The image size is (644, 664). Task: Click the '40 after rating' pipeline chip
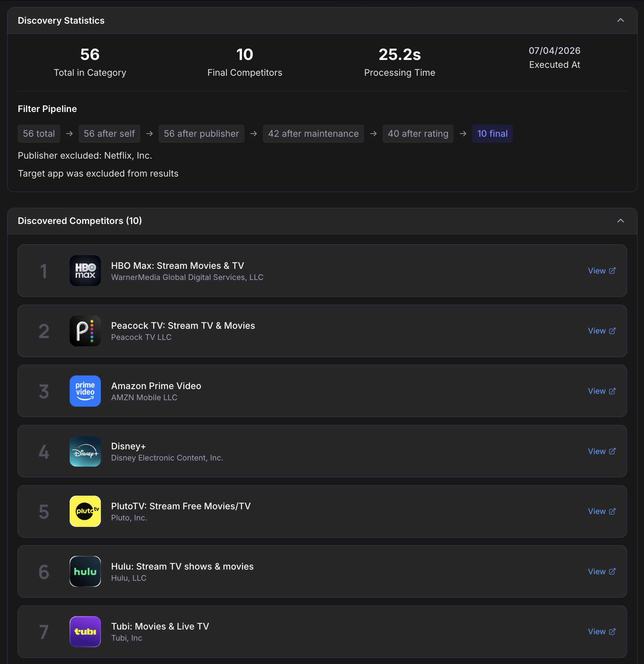[x=418, y=134]
